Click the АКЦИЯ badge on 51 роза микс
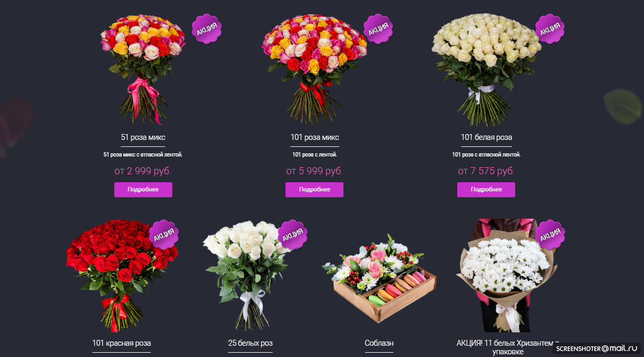The image size is (644, 357). pyautogui.click(x=207, y=29)
